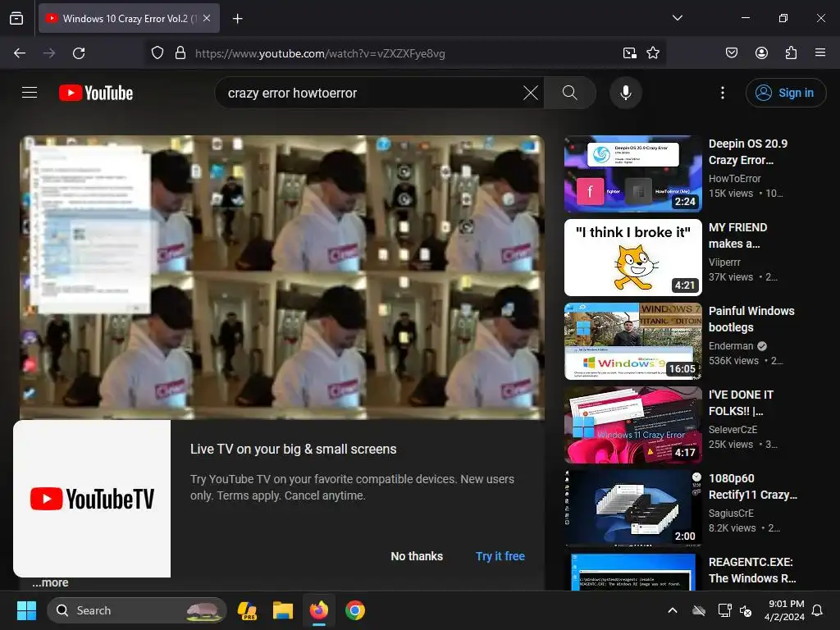Click the YouTube TV logo image

pyautogui.click(x=92, y=499)
